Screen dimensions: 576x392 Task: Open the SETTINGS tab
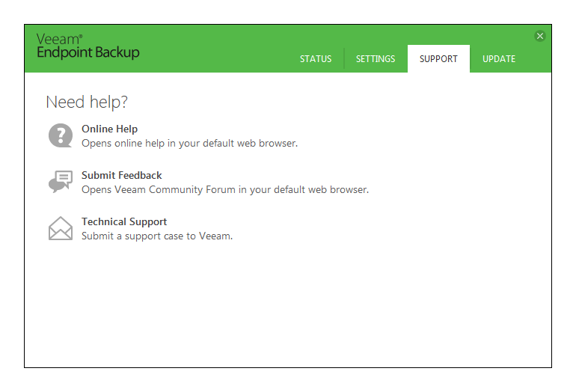coord(376,59)
